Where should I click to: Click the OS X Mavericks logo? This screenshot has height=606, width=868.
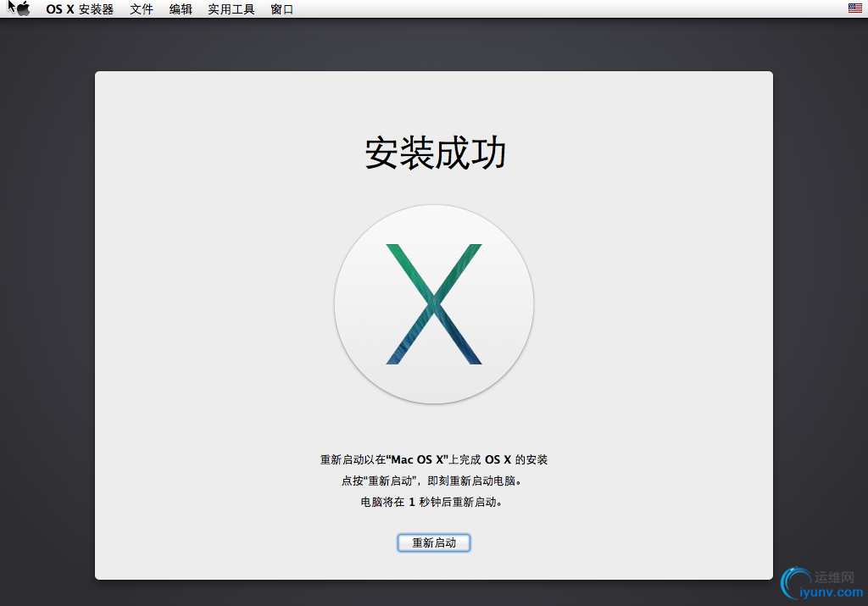tap(434, 303)
